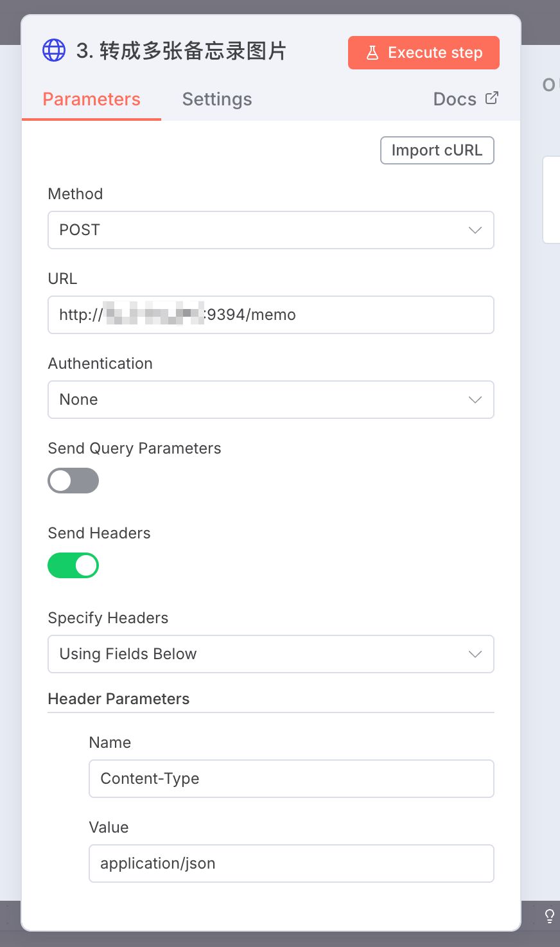Screen dimensions: 560x947
Task: Click the chevron on the Method selector
Action: click(x=475, y=230)
